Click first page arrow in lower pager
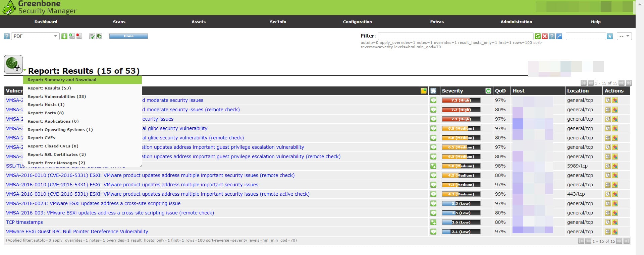This screenshot has height=255, width=644. (x=581, y=241)
